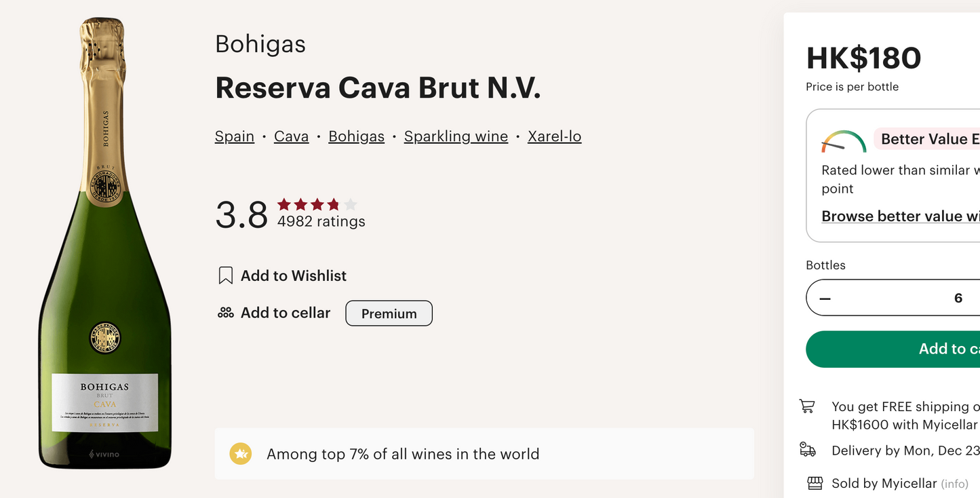Click the Add to Wishlist bookmark icon
The image size is (980, 498).
(225, 275)
